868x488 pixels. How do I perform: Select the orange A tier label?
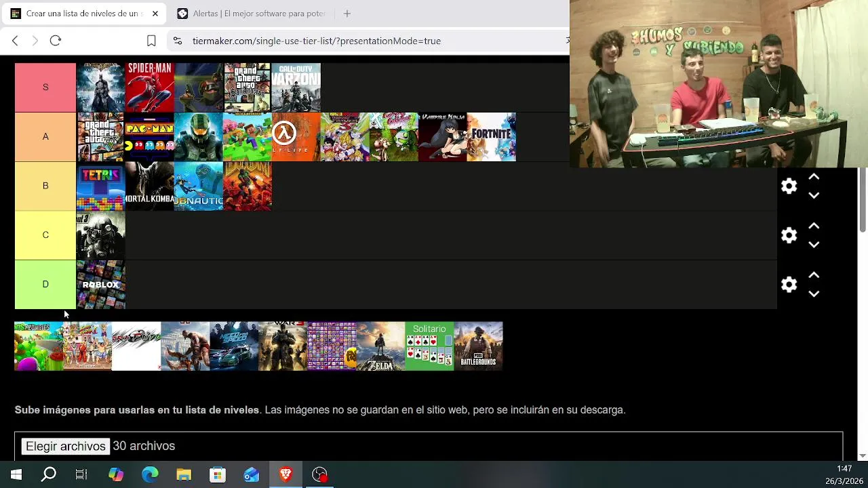pos(45,137)
